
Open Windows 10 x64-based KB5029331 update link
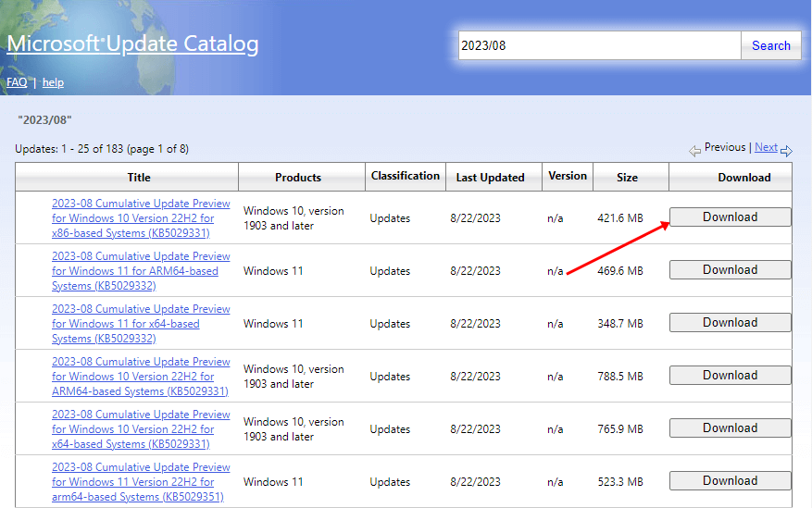coord(141,429)
